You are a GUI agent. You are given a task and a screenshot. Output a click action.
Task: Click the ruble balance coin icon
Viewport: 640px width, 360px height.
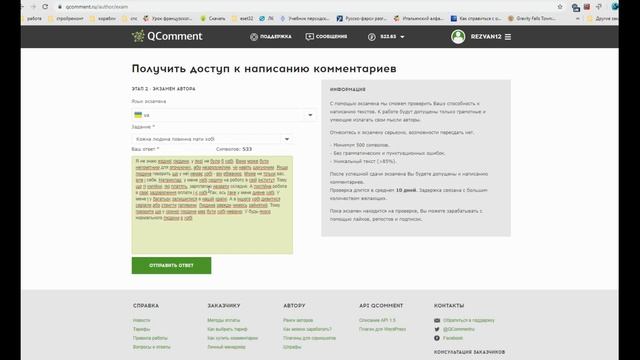point(371,37)
